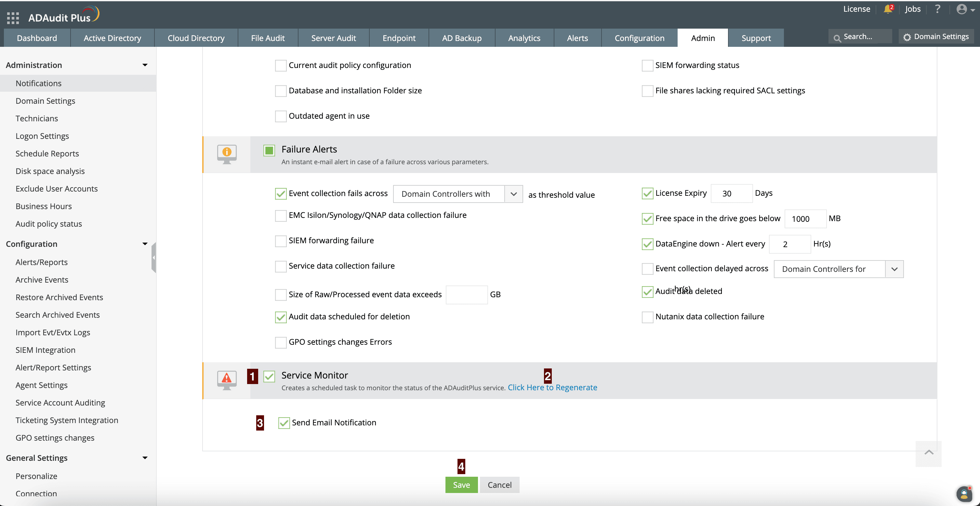Click Here to Regenerate link
The width and height of the screenshot is (980, 506).
(x=552, y=387)
